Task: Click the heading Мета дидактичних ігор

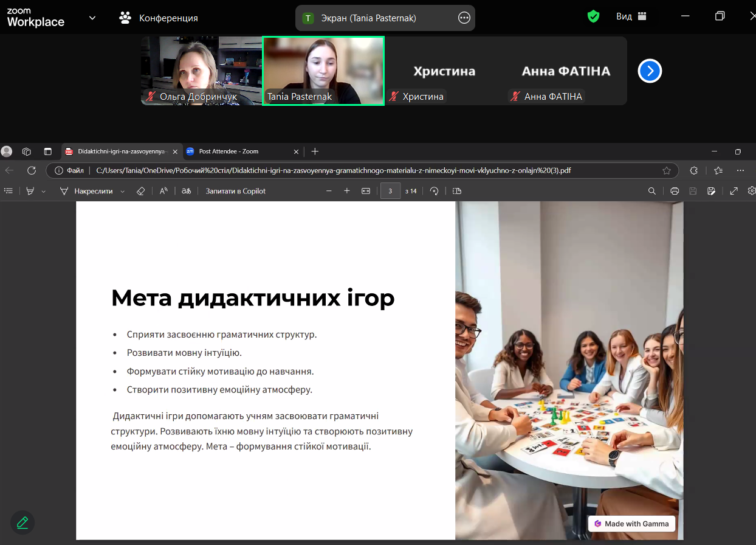Action: pos(253,298)
